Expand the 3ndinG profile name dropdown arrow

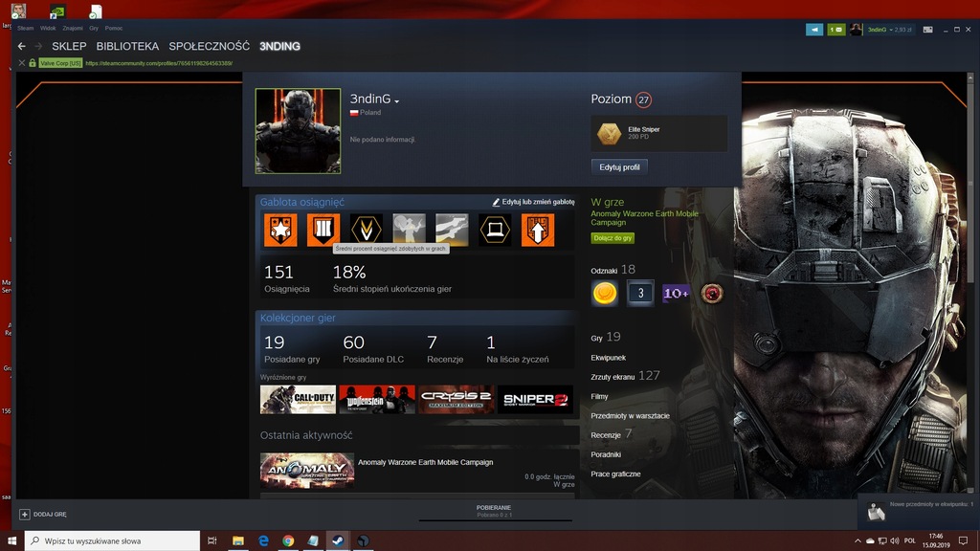click(397, 101)
